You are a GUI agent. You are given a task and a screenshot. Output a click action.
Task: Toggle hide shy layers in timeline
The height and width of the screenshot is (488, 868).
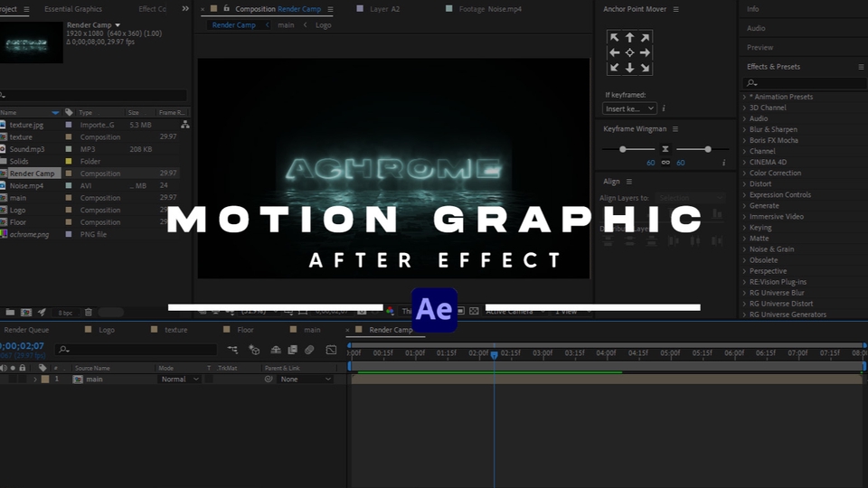[x=275, y=350]
